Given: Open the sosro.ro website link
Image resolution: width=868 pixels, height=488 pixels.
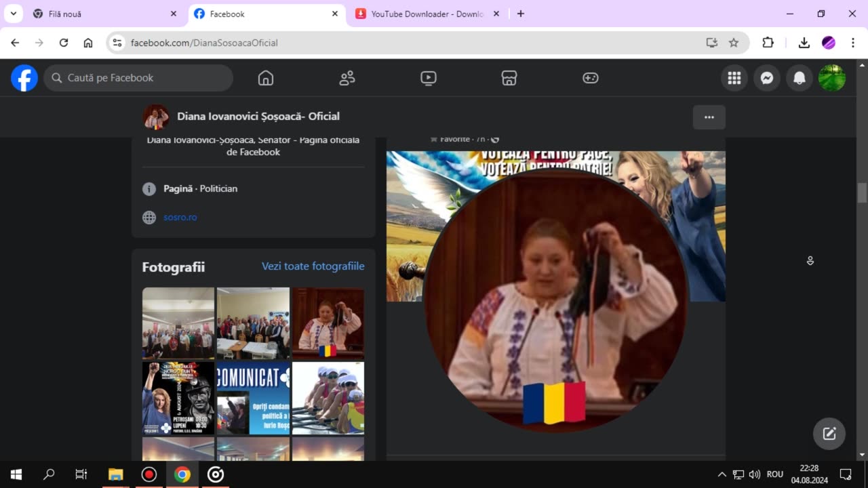Looking at the screenshot, I should 180,218.
